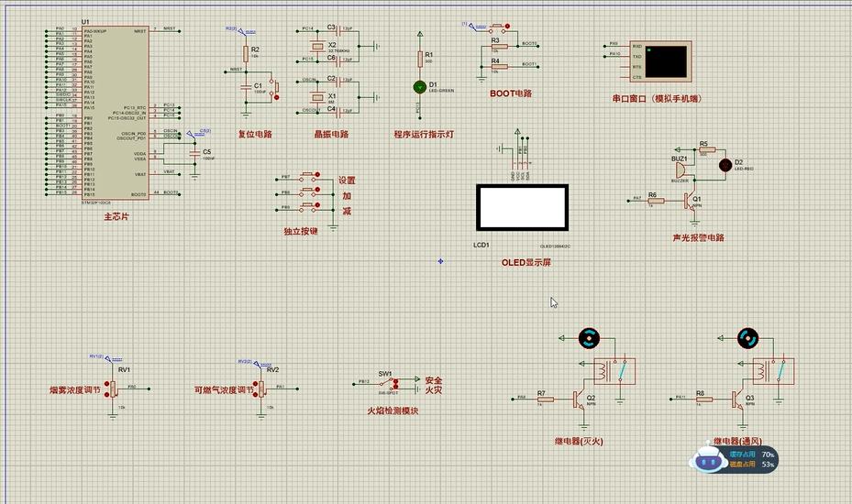
Task: Select capacitor C1 in the reset circuit
Action: (246, 86)
